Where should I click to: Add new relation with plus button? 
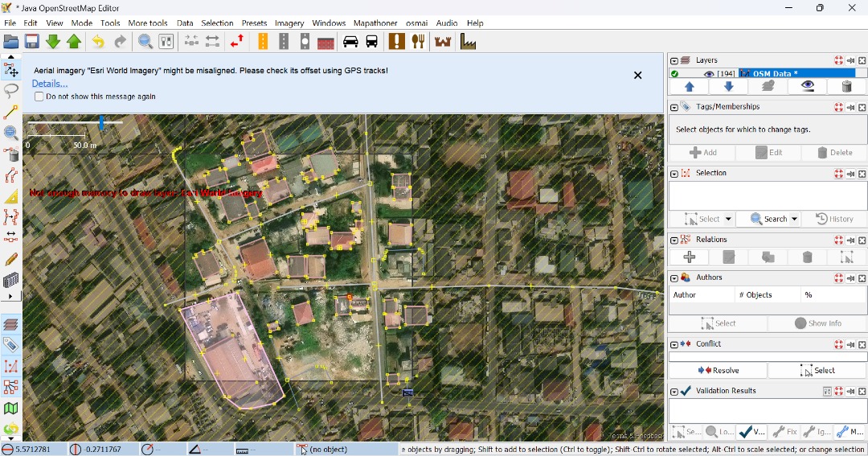pyautogui.click(x=690, y=257)
